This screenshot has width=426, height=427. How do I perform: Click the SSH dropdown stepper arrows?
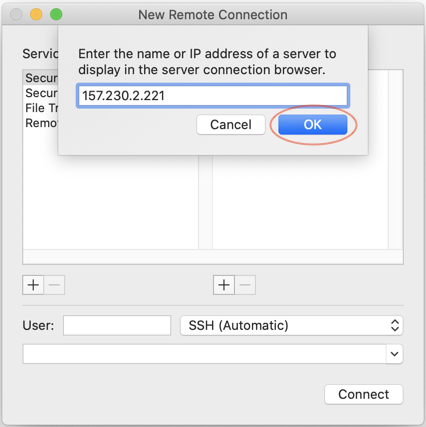click(395, 325)
